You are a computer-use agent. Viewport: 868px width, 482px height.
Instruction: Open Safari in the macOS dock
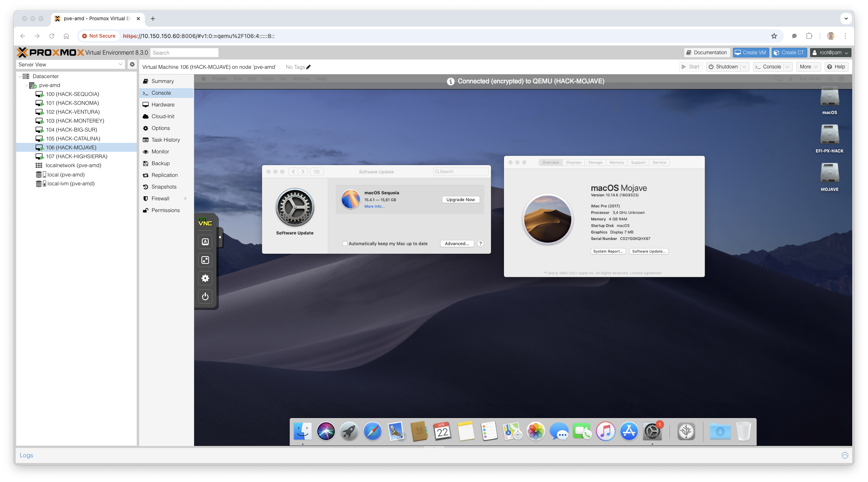tap(373, 431)
